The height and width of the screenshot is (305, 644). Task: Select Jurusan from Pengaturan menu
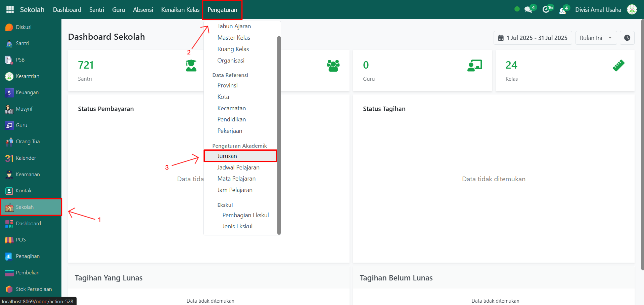227,156
